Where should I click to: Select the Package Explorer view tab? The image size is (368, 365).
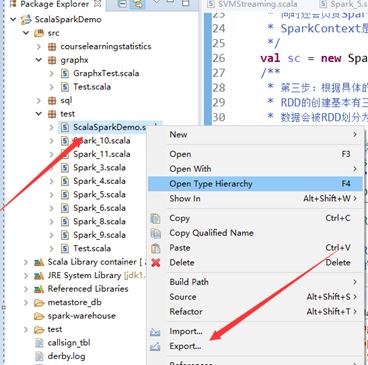tap(55, 4)
